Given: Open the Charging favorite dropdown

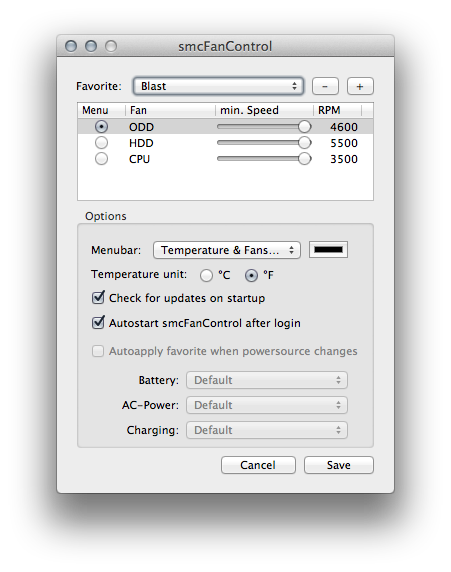Looking at the screenshot, I should [267, 430].
